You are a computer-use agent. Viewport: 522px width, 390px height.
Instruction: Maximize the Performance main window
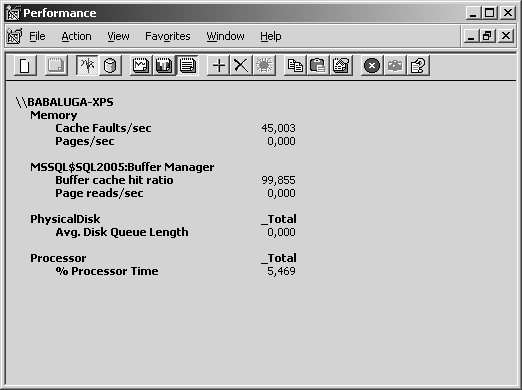tap(489, 13)
